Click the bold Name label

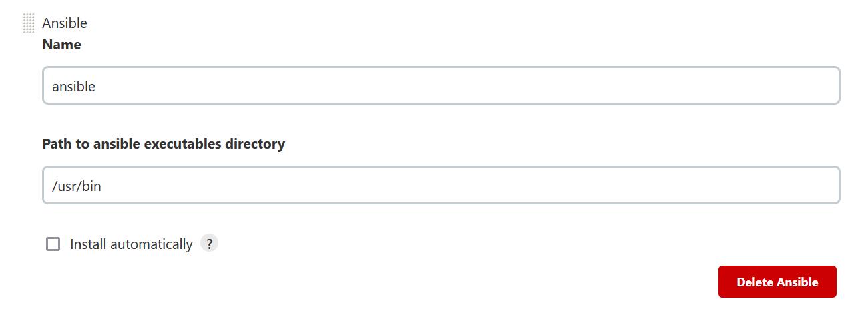pyautogui.click(x=62, y=45)
